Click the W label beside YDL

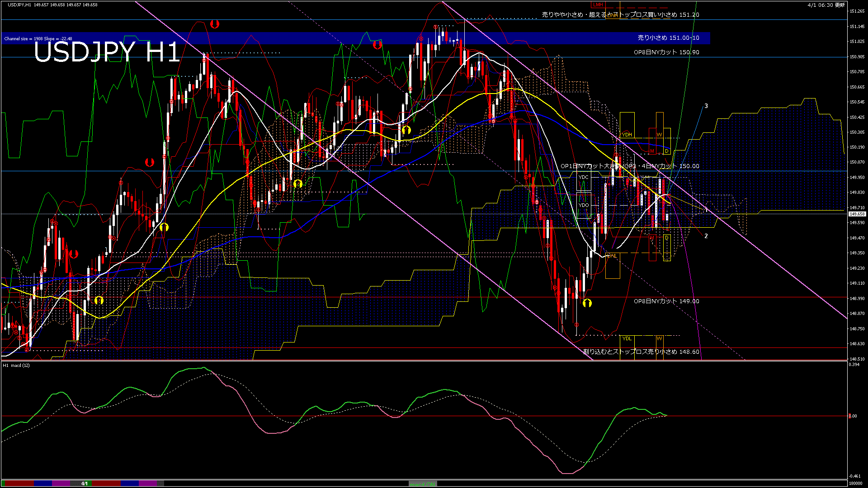(659, 338)
